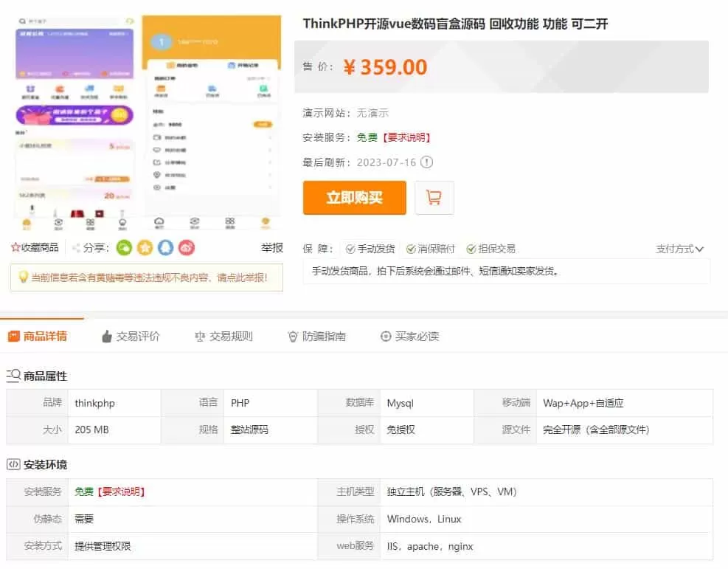
Task: Click compass icon on 买家必读 tab
Action: 385,335
